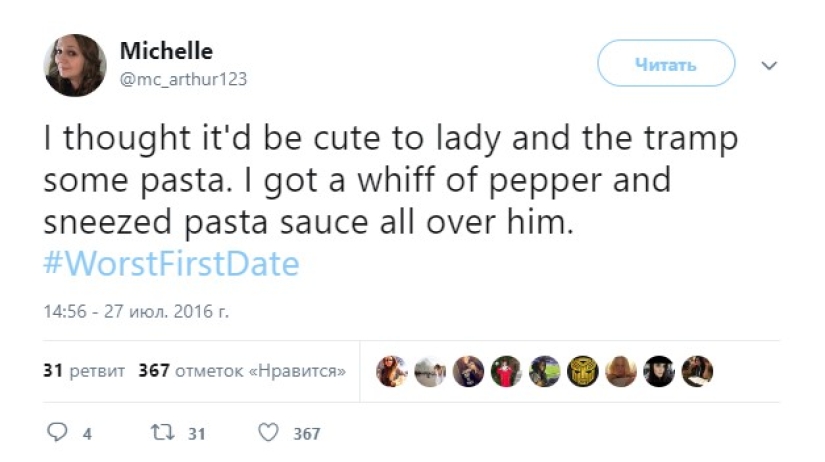
Task: Open the liker avatar by the sports field
Action: point(545,371)
